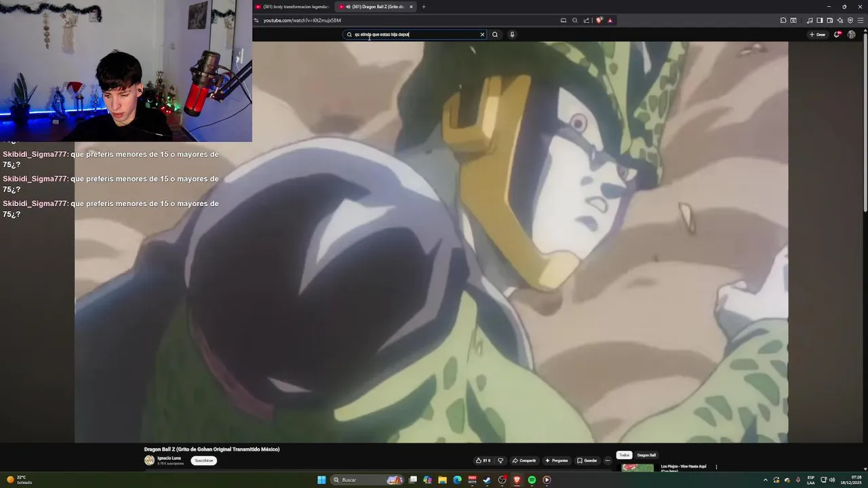The image size is (868, 488).
Task: Select the Dragon Ball Z (Grito de) tab
Action: pyautogui.click(x=374, y=7)
